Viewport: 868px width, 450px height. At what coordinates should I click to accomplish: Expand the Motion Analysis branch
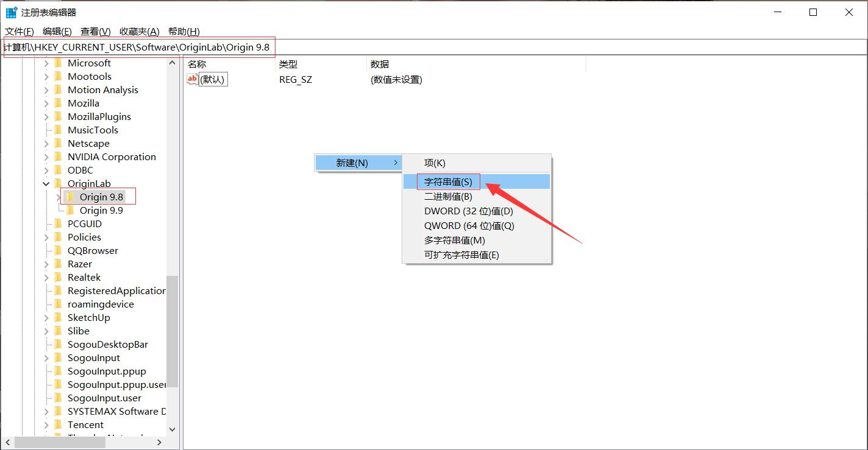pyautogui.click(x=46, y=90)
